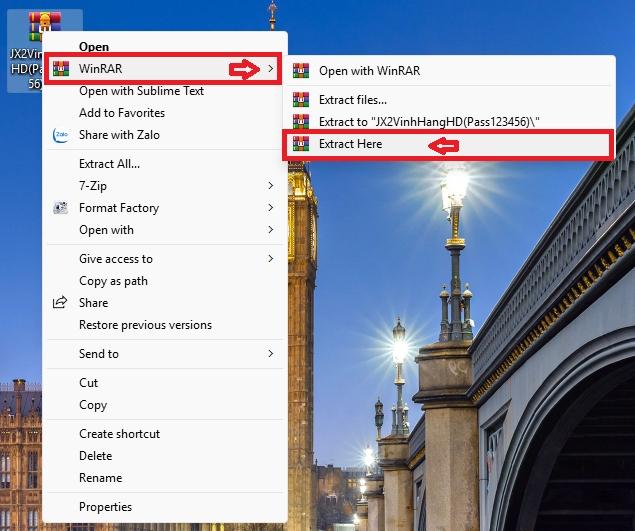
Task: Select Open with Sublime Text
Action: coord(141,91)
